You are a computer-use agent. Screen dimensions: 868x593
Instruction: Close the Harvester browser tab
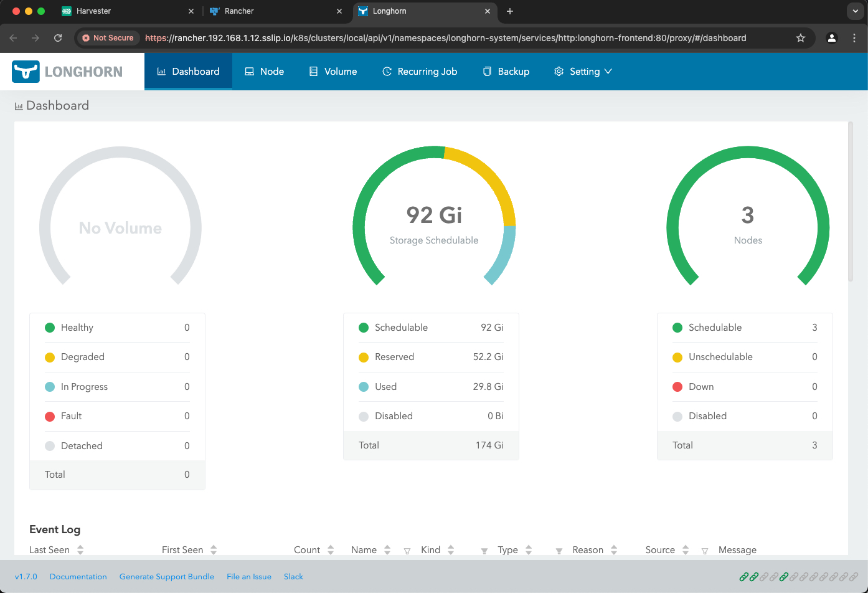click(191, 11)
